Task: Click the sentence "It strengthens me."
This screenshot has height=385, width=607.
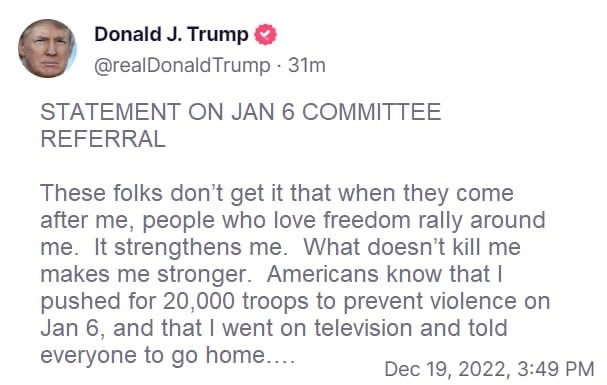Action: (x=190, y=247)
